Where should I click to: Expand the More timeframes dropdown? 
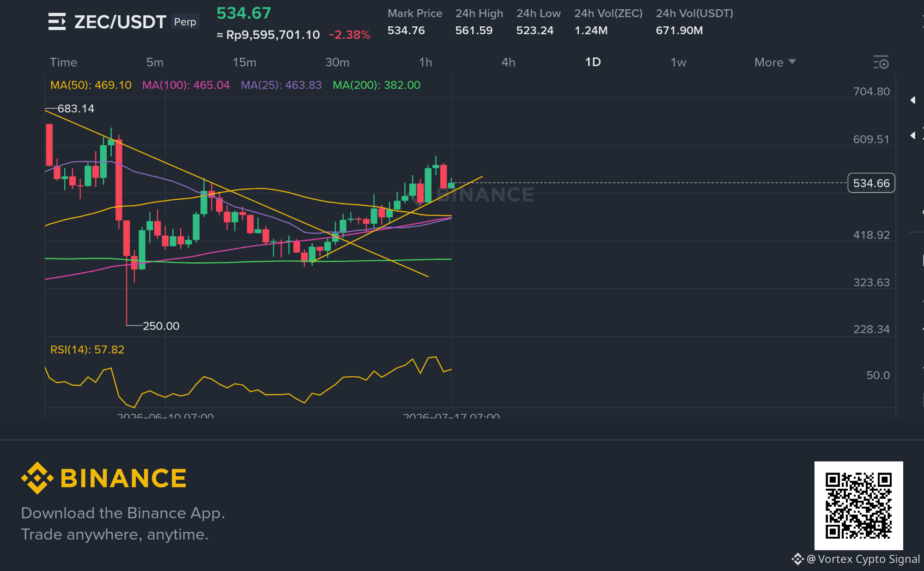[775, 62]
